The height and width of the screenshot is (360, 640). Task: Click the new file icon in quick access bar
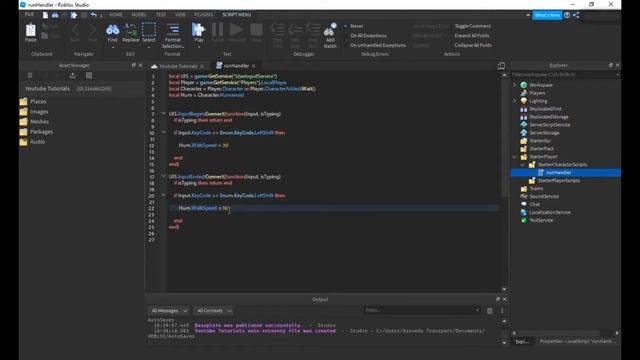[x=45, y=15]
